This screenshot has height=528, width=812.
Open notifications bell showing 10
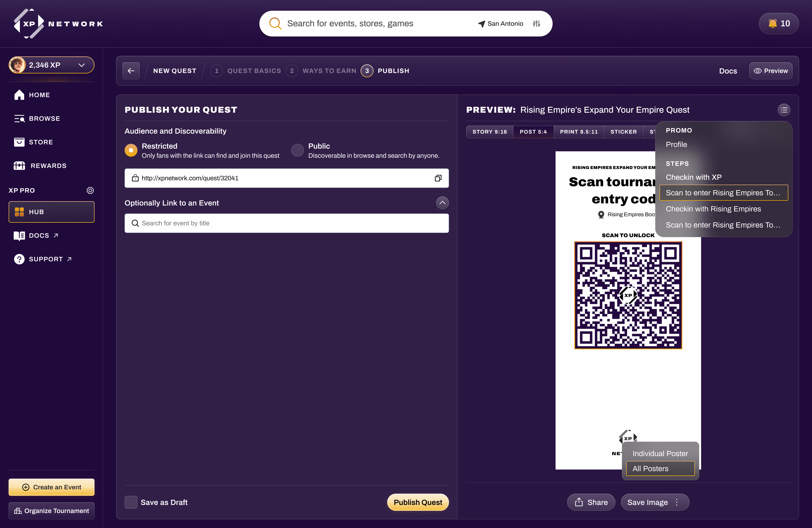click(778, 24)
